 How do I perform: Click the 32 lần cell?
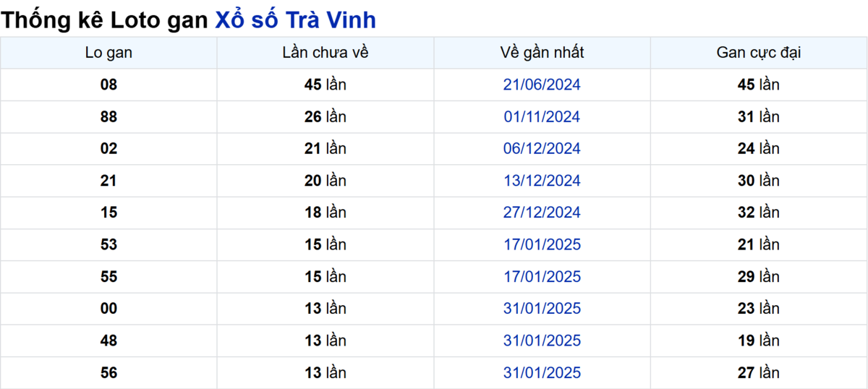pos(759,213)
